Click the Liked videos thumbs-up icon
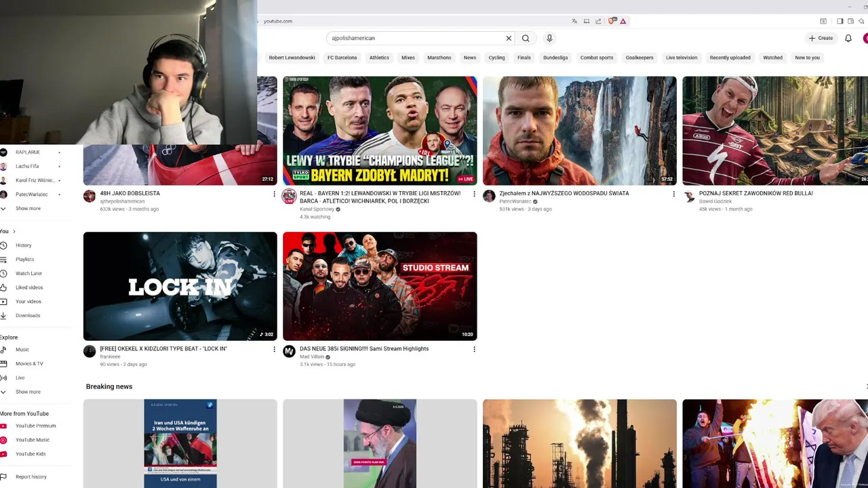 coord(3,287)
